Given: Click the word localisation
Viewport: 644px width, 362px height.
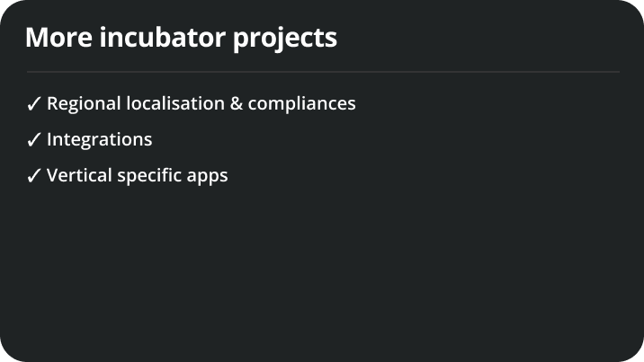Looking at the screenshot, I should coord(175,103).
